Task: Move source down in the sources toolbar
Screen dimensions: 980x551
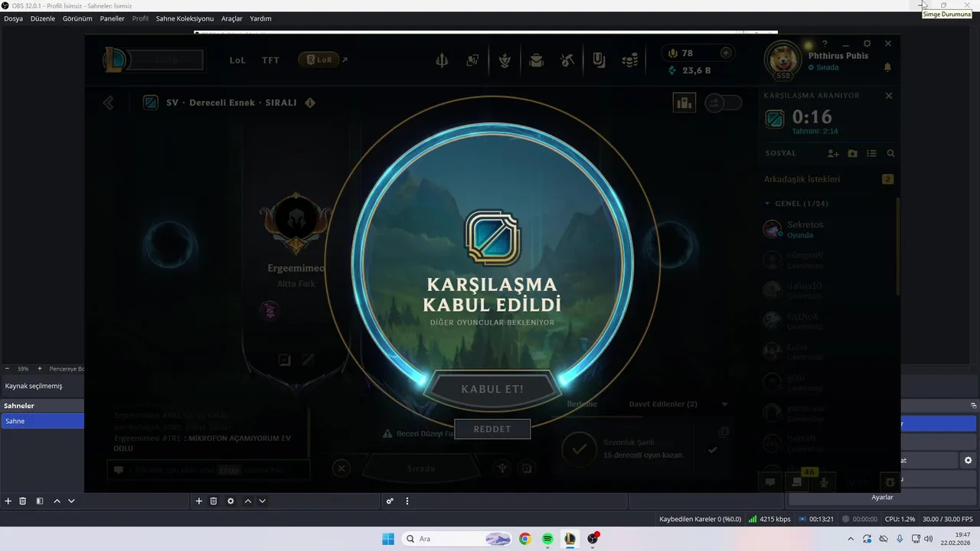Action: [x=262, y=501]
